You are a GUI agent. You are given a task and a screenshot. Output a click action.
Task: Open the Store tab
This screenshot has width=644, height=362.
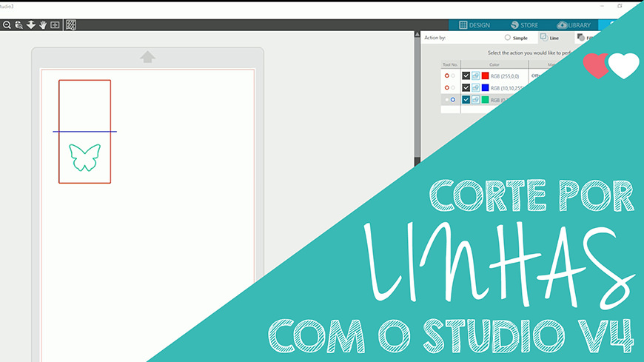point(524,24)
